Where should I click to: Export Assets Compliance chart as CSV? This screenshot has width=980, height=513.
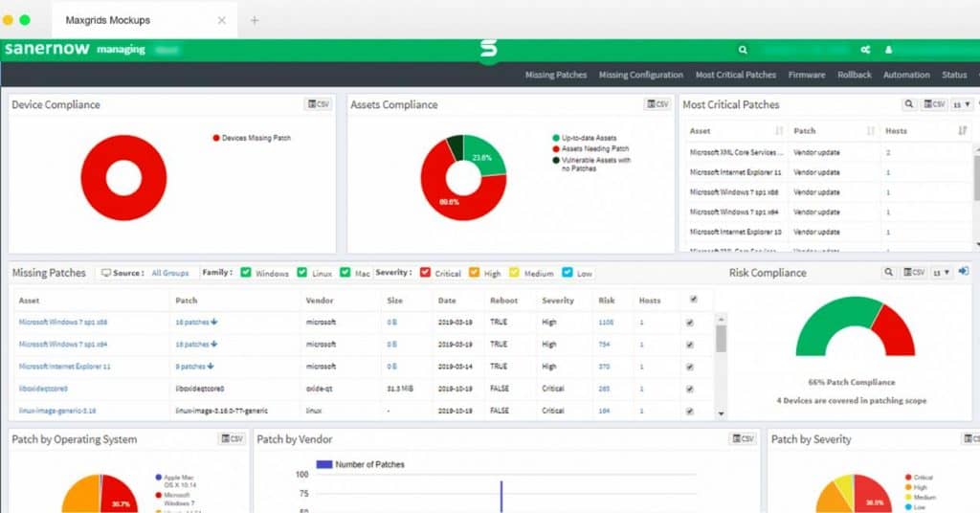(x=657, y=104)
